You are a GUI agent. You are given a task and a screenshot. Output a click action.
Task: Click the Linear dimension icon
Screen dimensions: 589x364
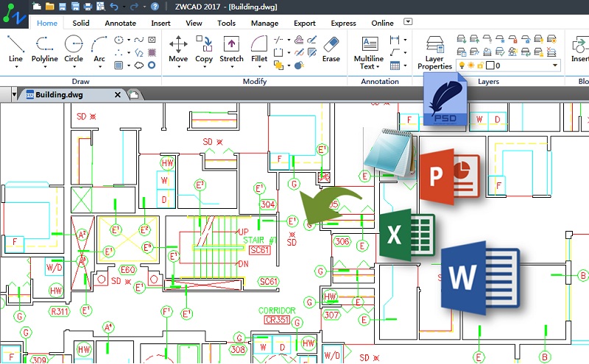395,40
